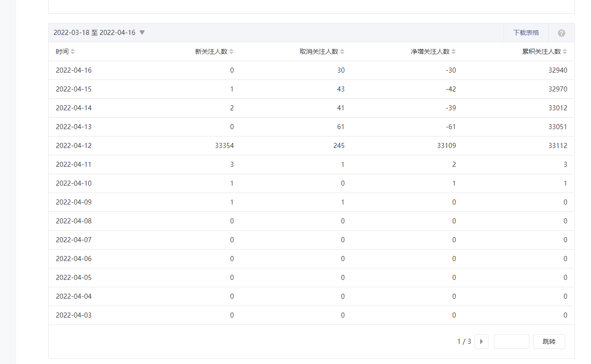Screen dimensions: 591x364
Task: Toggle sorting on 净增关注人数 column
Action: 453,52
